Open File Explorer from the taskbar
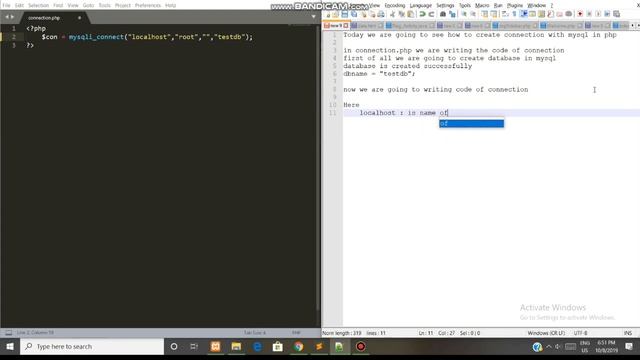The height and width of the screenshot is (360, 640). click(236, 347)
